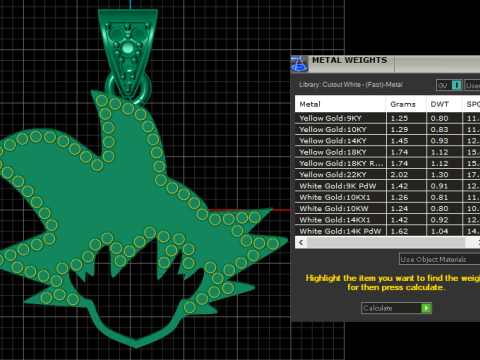Sort by the Metal column header

point(340,104)
